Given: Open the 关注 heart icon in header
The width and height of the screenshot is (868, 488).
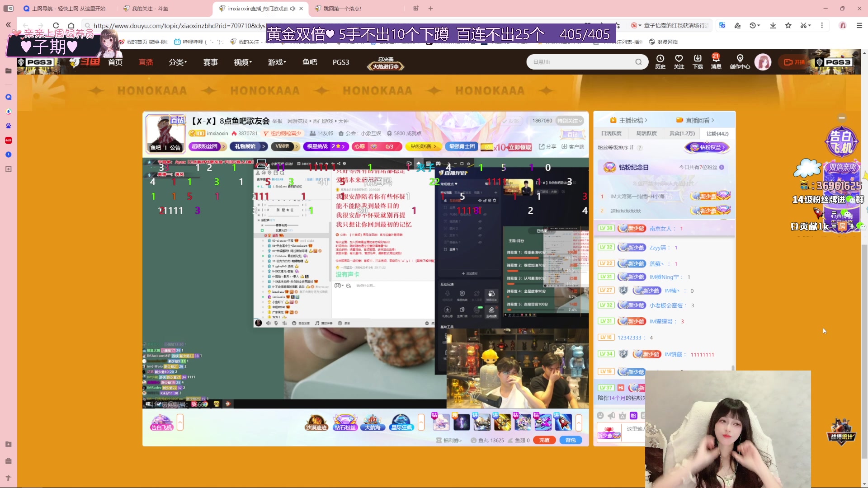Looking at the screenshot, I should [x=679, y=61].
